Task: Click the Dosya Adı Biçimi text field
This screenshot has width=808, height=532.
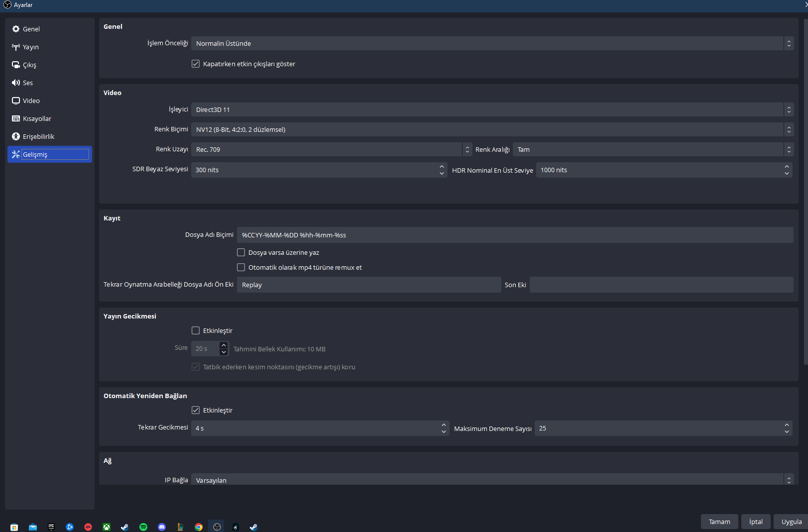Action: pos(515,235)
